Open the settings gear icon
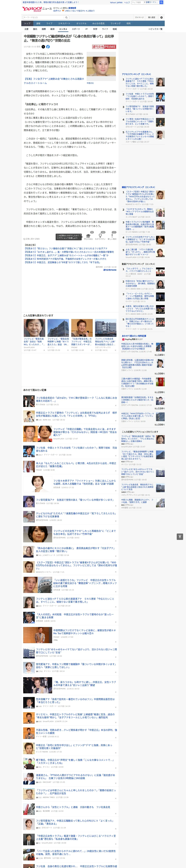The image size is (186, 868). [161, 18]
